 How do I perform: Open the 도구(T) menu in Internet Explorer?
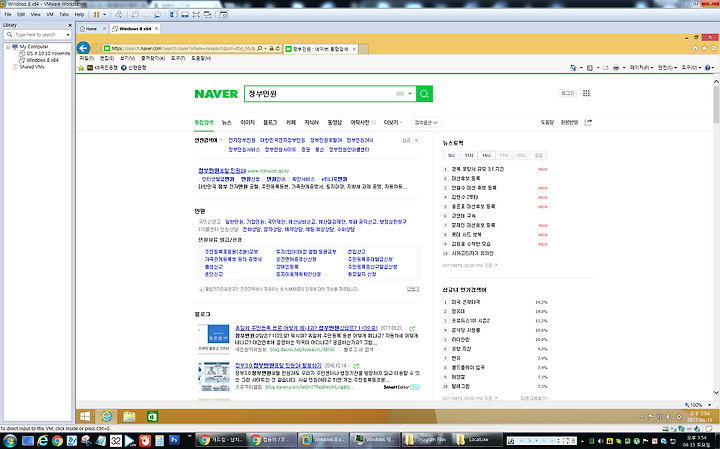coord(178,58)
